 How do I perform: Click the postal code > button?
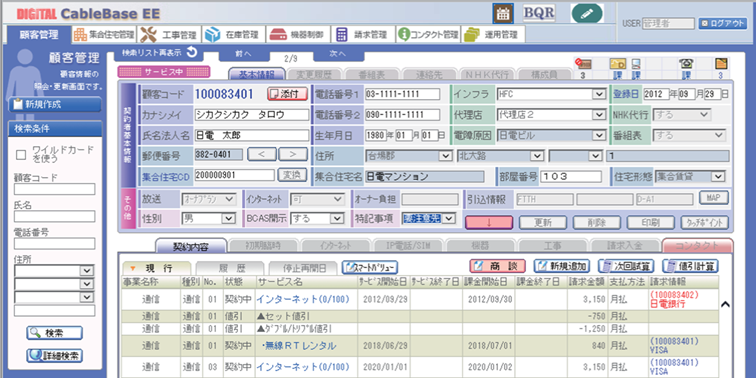(x=293, y=154)
